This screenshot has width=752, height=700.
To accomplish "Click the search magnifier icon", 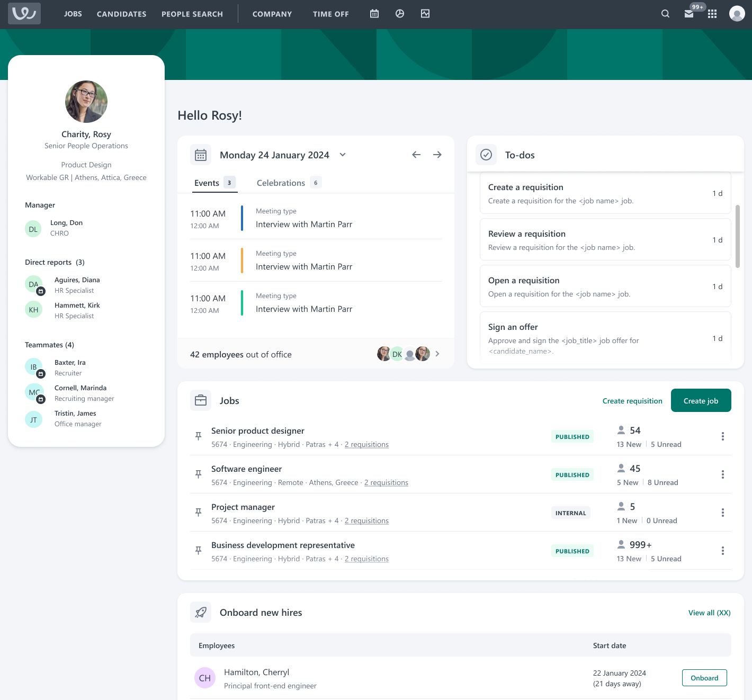I will tap(665, 14).
